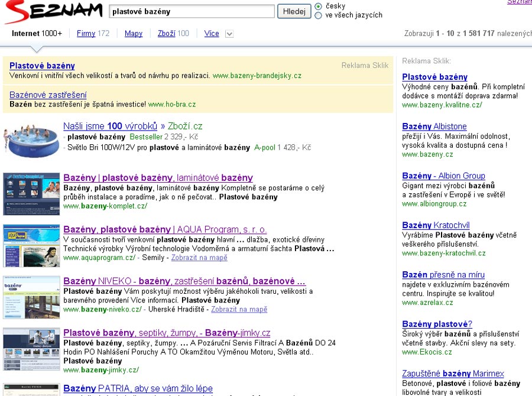
Task: Visit www.bazeny-brandejsky.cz ad URL
Action: click(x=257, y=75)
